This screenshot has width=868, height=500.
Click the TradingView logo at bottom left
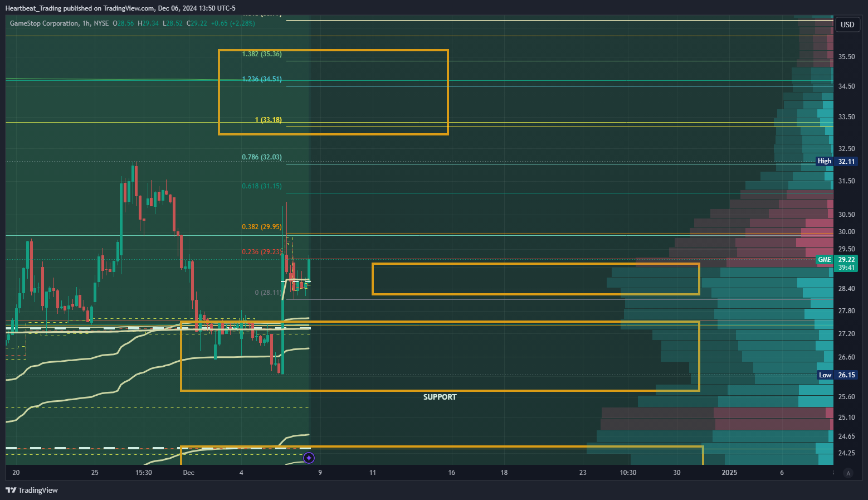[32, 490]
